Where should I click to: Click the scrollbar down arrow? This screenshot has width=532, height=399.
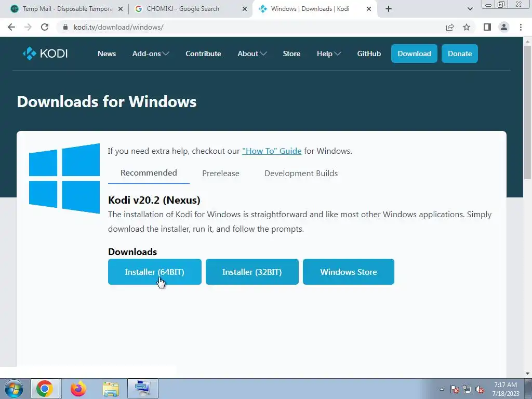point(527,374)
